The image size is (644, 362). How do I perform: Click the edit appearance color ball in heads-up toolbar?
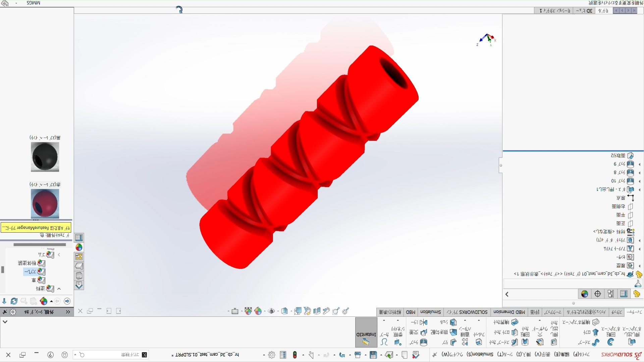[258, 311]
